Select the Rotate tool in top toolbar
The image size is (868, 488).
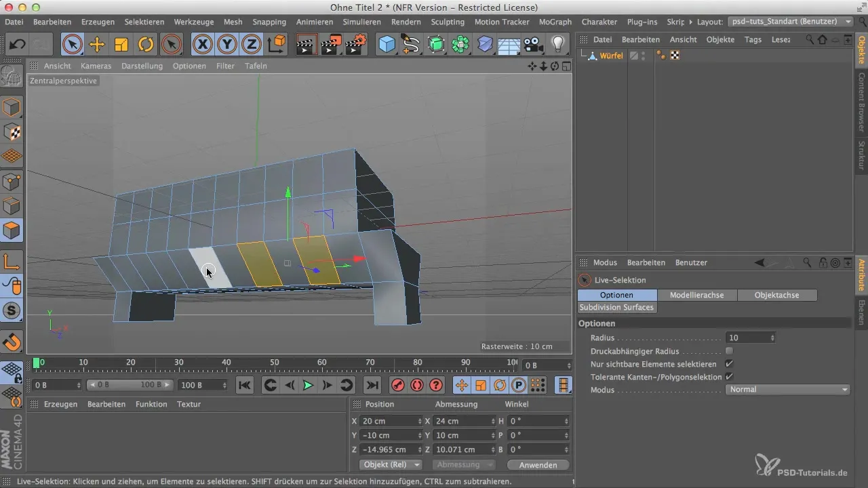click(146, 45)
